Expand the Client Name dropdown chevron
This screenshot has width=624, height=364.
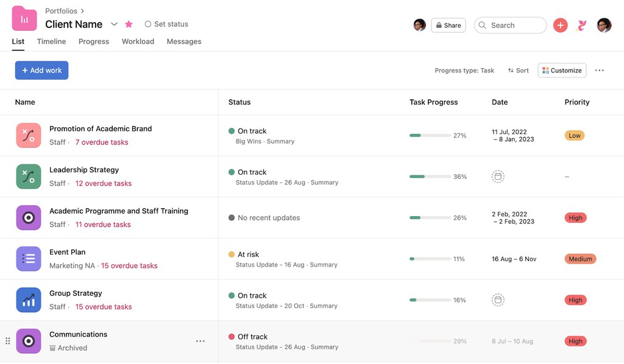pos(114,24)
